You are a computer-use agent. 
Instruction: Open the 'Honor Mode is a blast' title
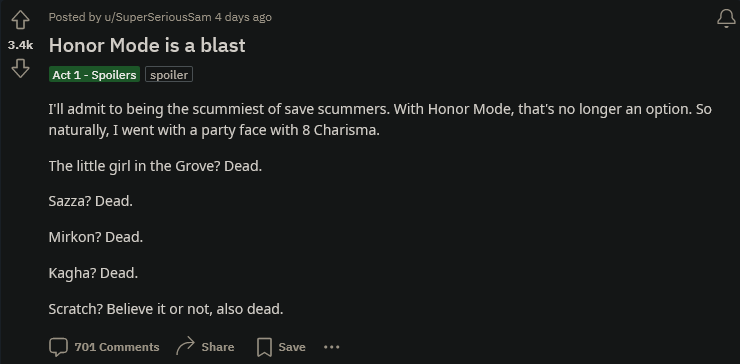pos(147,45)
